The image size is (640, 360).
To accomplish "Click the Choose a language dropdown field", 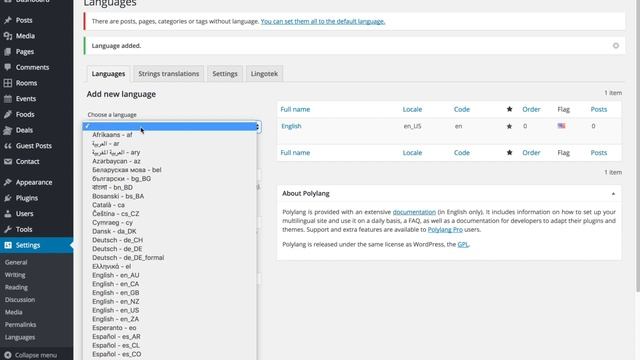I will point(171,126).
